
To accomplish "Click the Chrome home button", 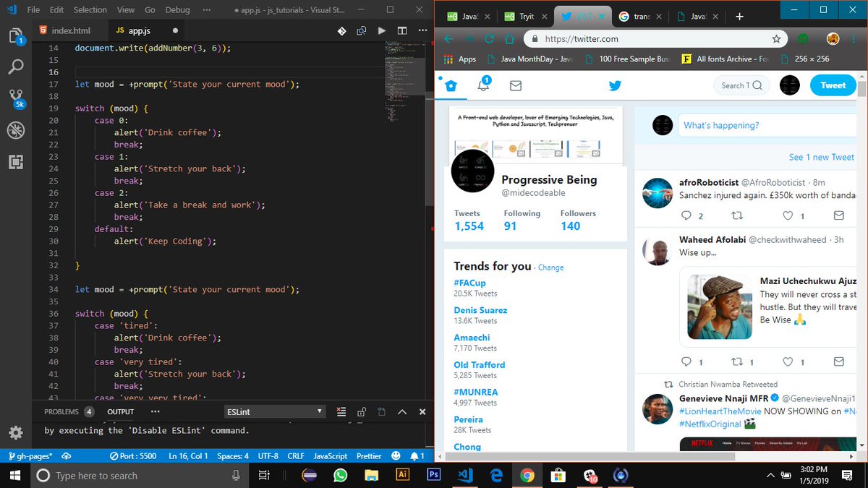I will click(509, 39).
